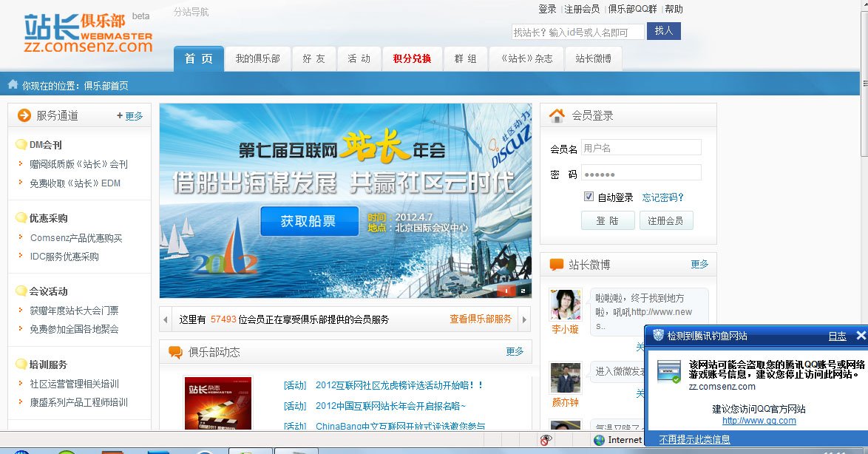The image size is (868, 454).
Task: Click 更多 in the 俱乐部动态 panel
Action: tap(515, 351)
